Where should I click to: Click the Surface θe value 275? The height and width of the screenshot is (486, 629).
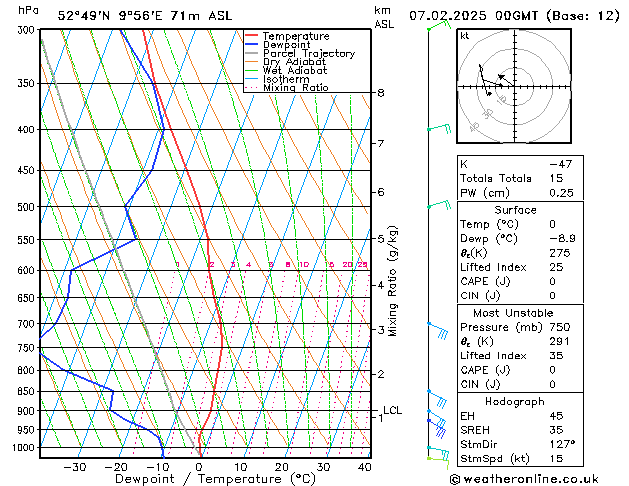tap(560, 253)
